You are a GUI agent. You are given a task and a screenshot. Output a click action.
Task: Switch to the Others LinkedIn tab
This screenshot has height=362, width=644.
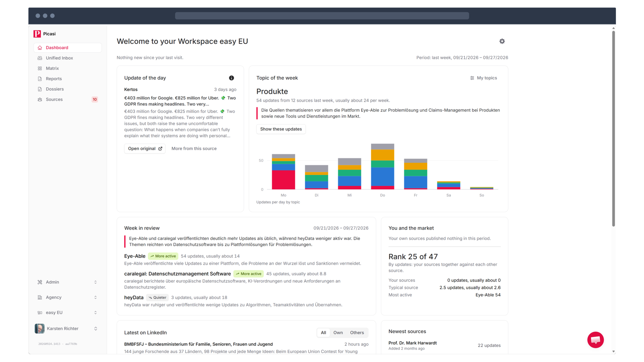pos(357,333)
